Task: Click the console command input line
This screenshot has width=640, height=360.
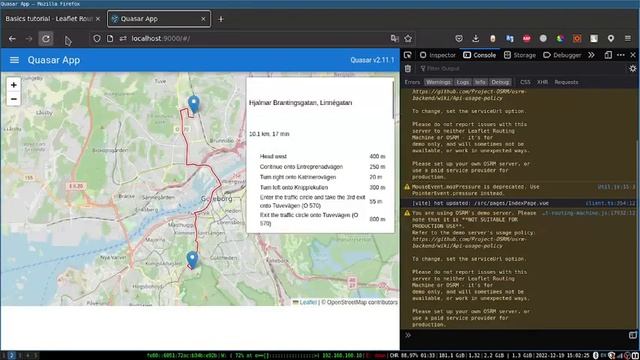Action: (518, 335)
